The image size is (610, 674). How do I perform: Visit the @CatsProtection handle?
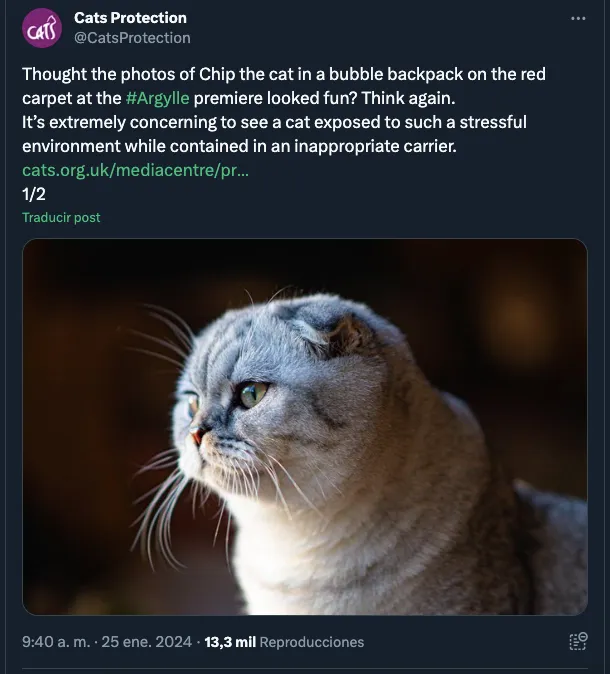132,38
